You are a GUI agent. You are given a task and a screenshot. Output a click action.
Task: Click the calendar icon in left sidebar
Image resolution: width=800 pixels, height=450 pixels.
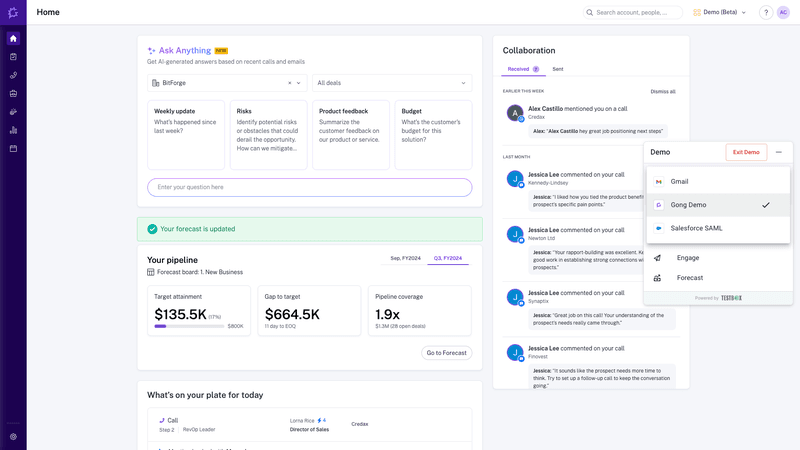(13, 149)
